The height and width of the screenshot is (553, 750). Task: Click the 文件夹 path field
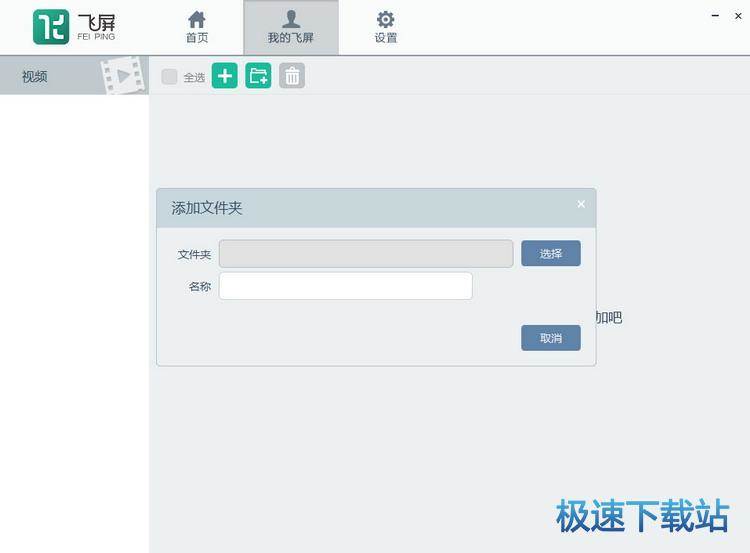pos(366,254)
